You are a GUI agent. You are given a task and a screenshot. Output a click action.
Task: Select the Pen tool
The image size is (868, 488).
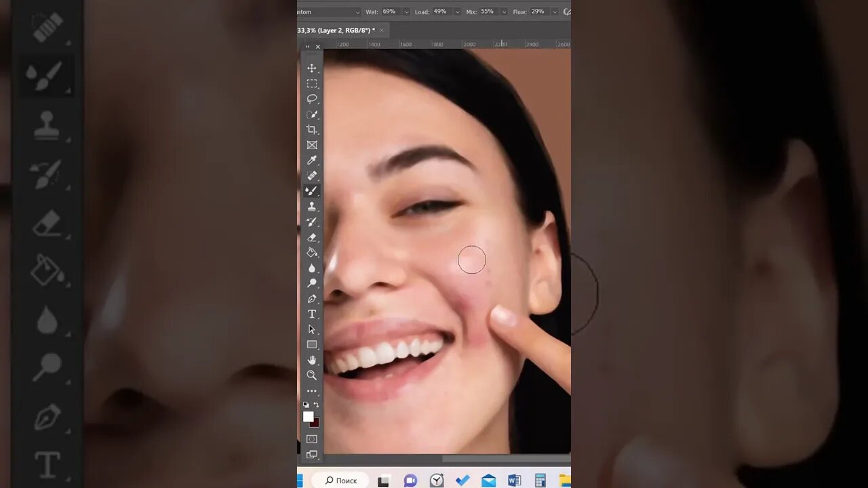(x=312, y=299)
